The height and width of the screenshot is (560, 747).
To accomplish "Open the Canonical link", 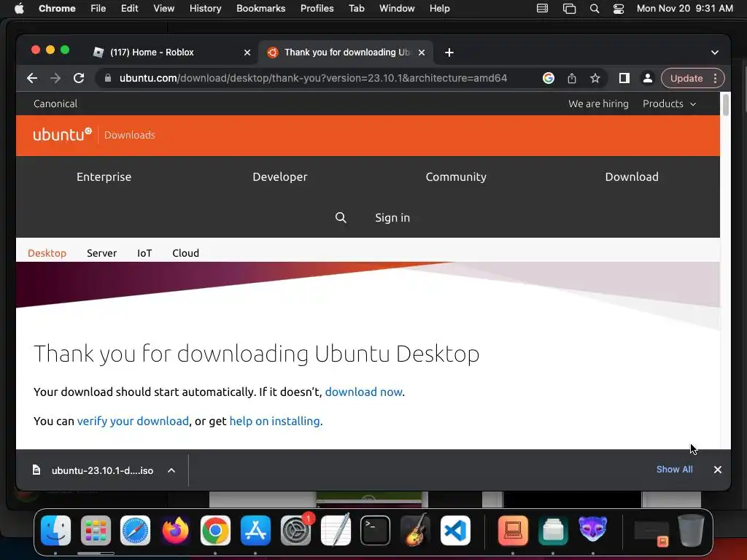I will click(55, 104).
